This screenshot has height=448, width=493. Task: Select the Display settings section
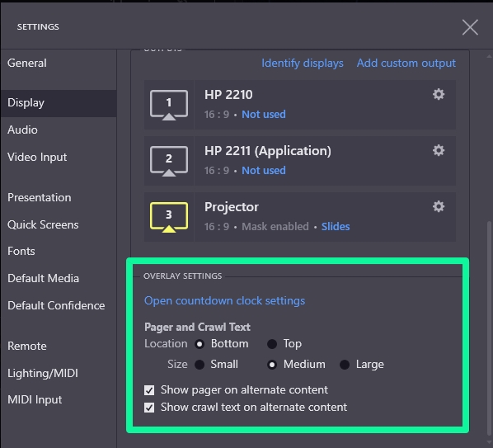[59, 103]
